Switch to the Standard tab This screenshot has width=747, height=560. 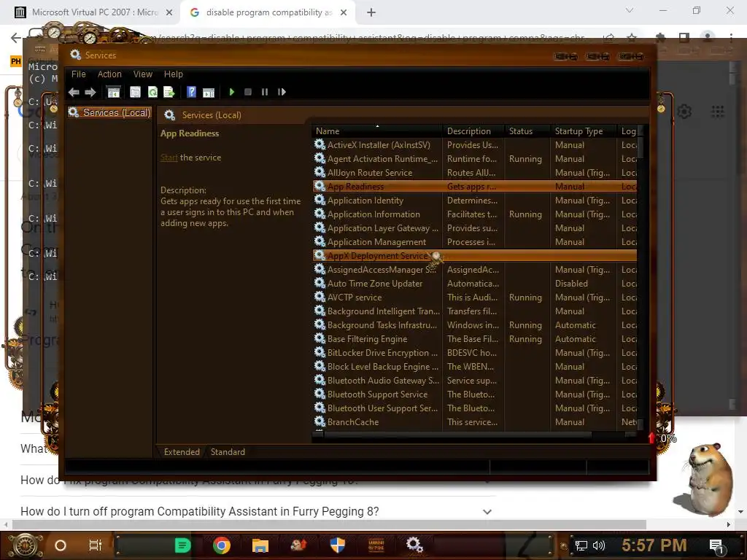(x=228, y=452)
